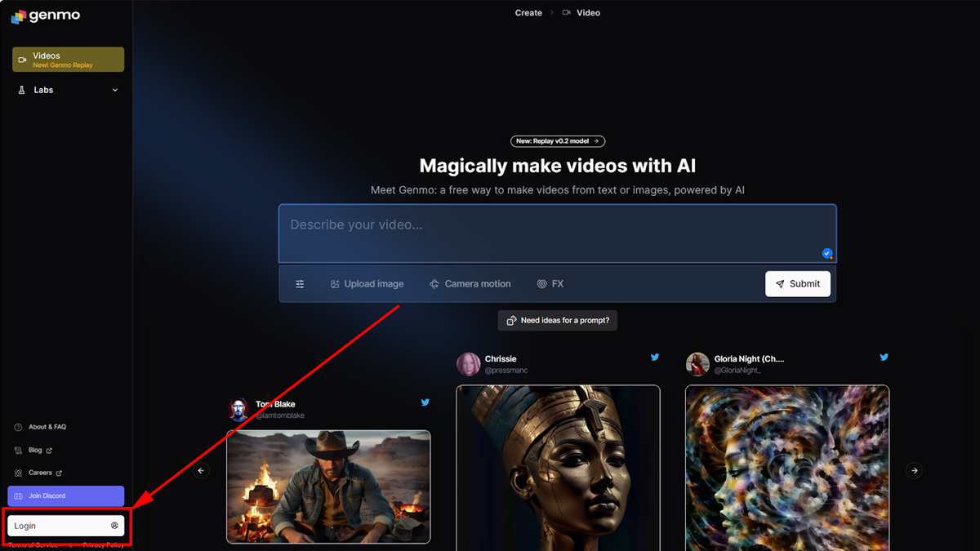The width and height of the screenshot is (980, 551).
Task: Open the Blog link in the sidebar
Action: (35, 450)
